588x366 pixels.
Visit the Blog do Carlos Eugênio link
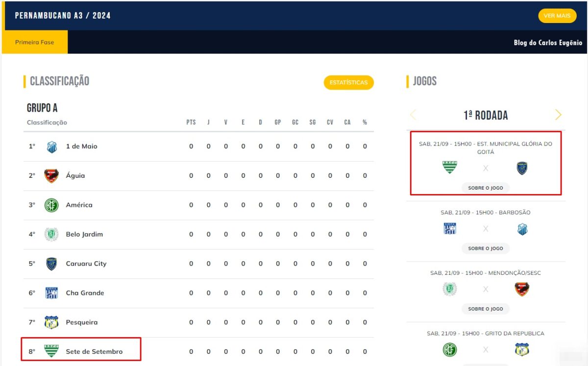548,43
